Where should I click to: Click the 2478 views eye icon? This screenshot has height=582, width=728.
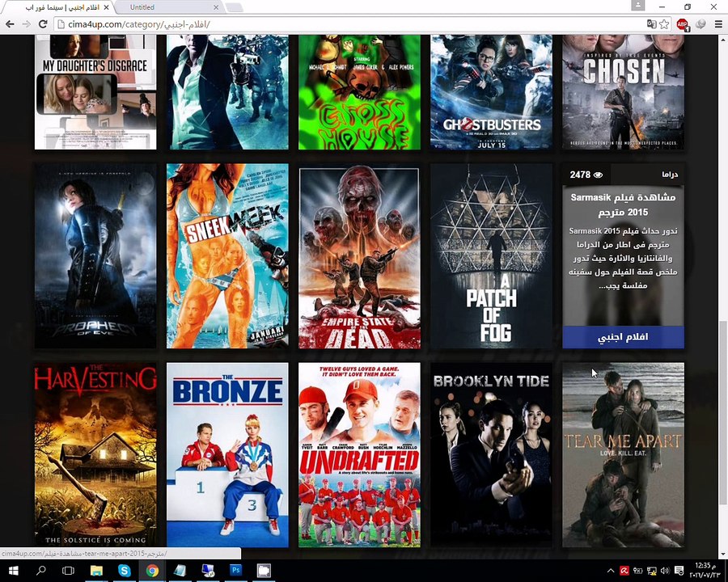point(599,175)
